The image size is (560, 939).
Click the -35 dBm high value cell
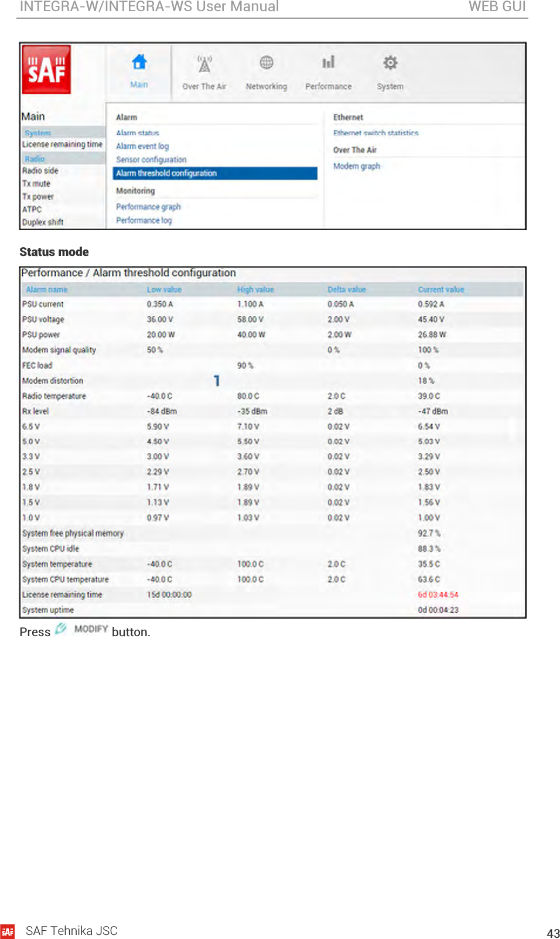click(252, 412)
